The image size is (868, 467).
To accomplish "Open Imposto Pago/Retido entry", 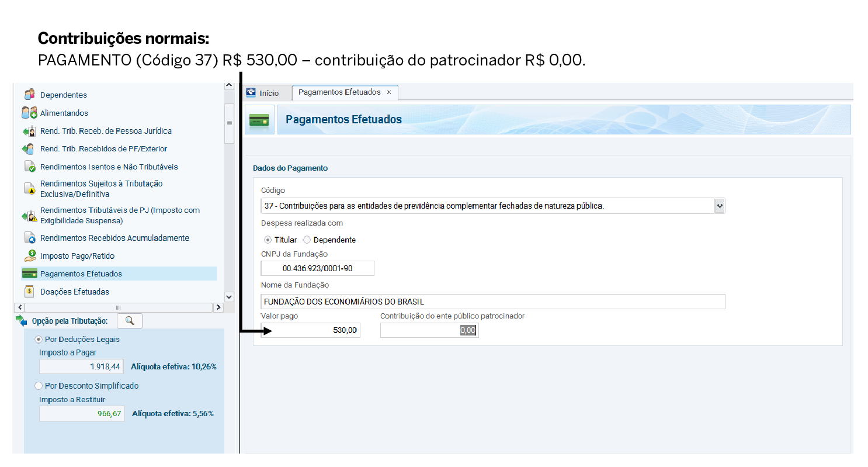I will point(78,256).
